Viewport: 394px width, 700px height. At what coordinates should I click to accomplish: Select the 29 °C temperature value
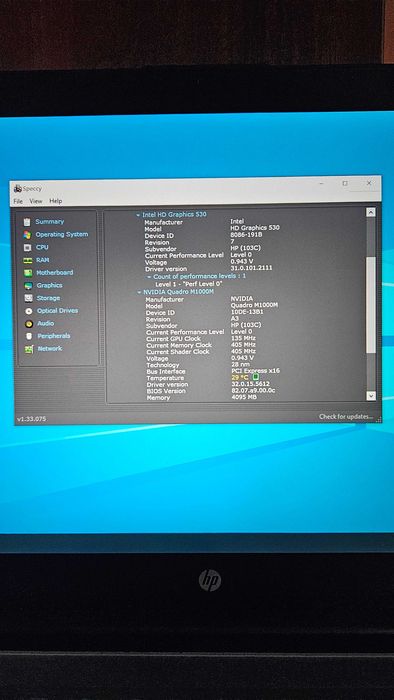240,378
